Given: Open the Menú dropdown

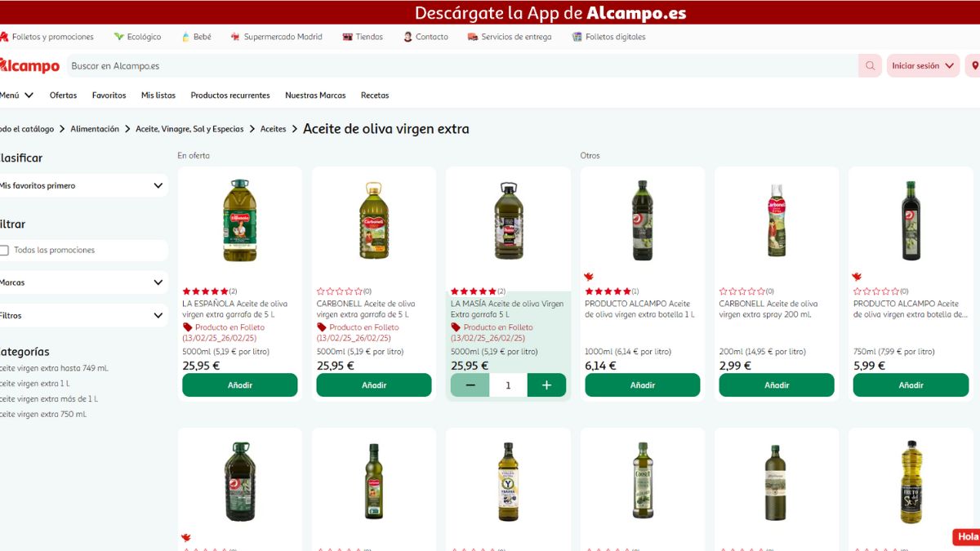Looking at the screenshot, I should click(x=16, y=96).
